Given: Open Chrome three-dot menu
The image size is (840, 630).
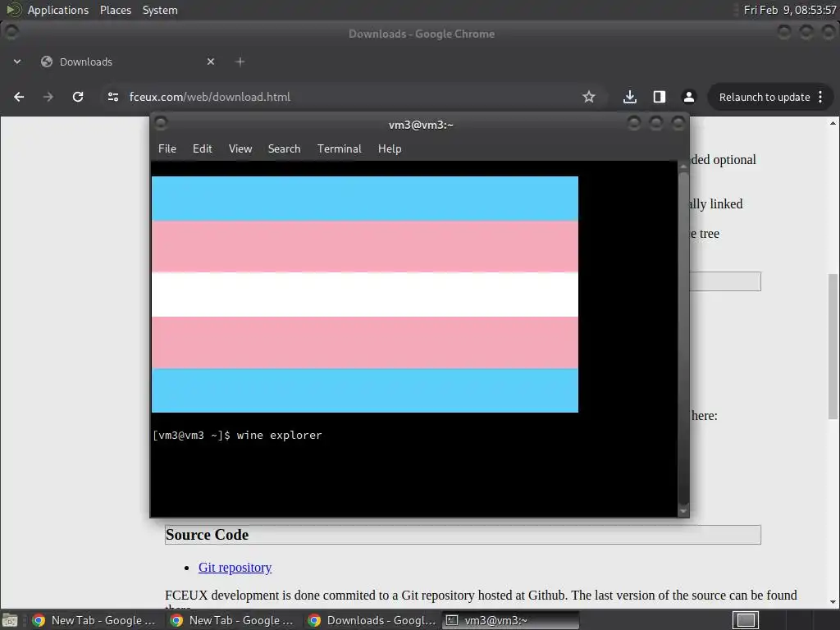Looking at the screenshot, I should point(820,97).
